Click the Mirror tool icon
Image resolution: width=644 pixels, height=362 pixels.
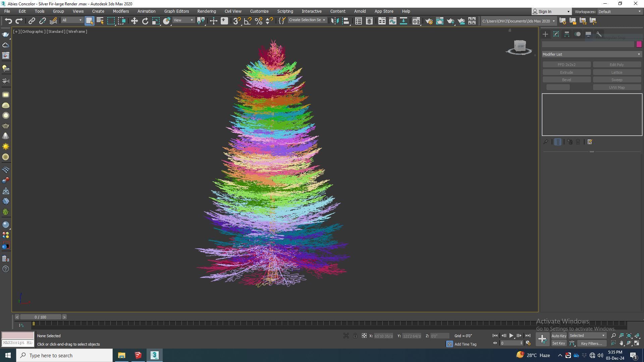pos(334,21)
